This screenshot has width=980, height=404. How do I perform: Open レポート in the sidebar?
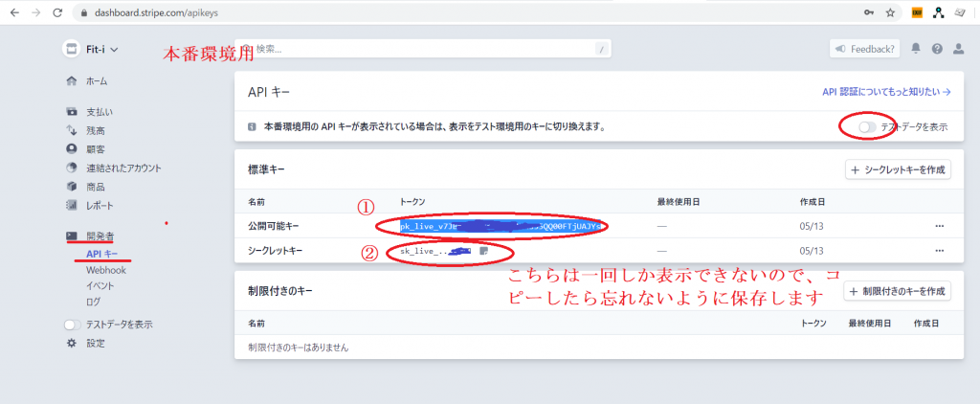tap(100, 205)
